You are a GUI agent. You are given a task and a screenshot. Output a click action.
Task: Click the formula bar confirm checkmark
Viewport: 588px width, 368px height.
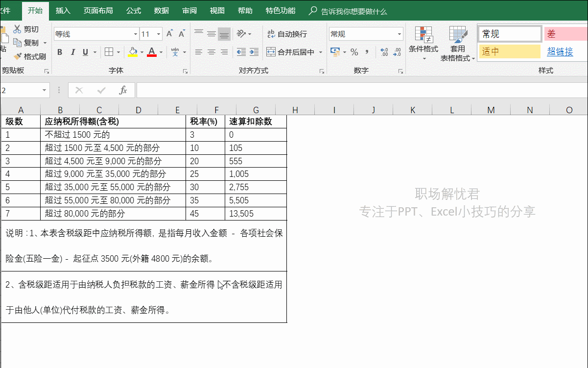[x=101, y=90]
